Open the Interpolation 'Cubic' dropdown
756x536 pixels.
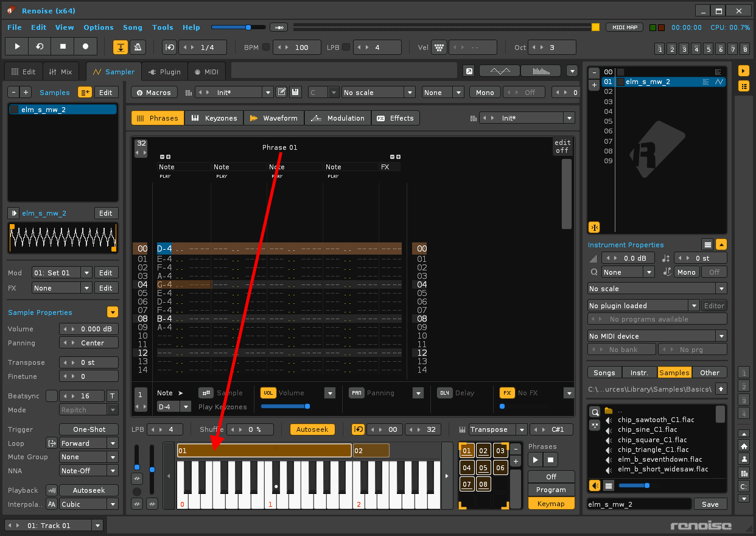[x=88, y=504]
